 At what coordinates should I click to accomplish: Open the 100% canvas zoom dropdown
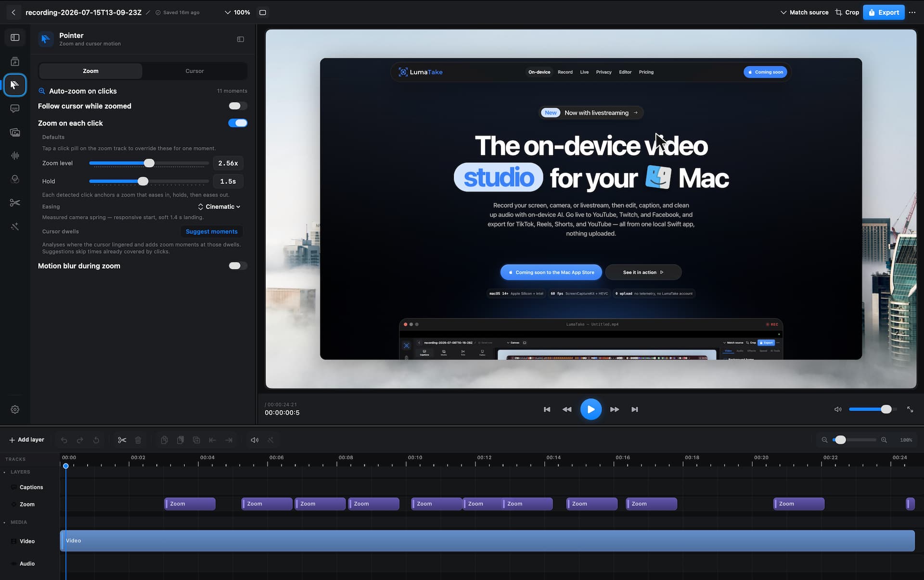(237, 13)
